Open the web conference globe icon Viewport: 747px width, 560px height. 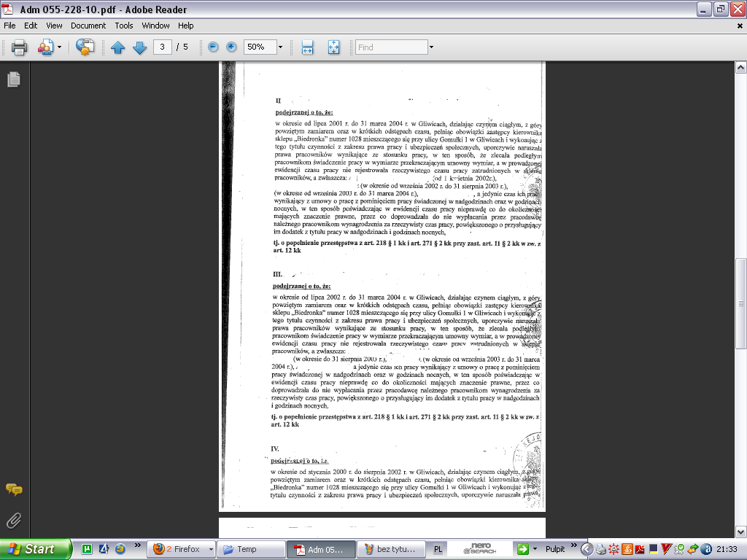pos(85,47)
